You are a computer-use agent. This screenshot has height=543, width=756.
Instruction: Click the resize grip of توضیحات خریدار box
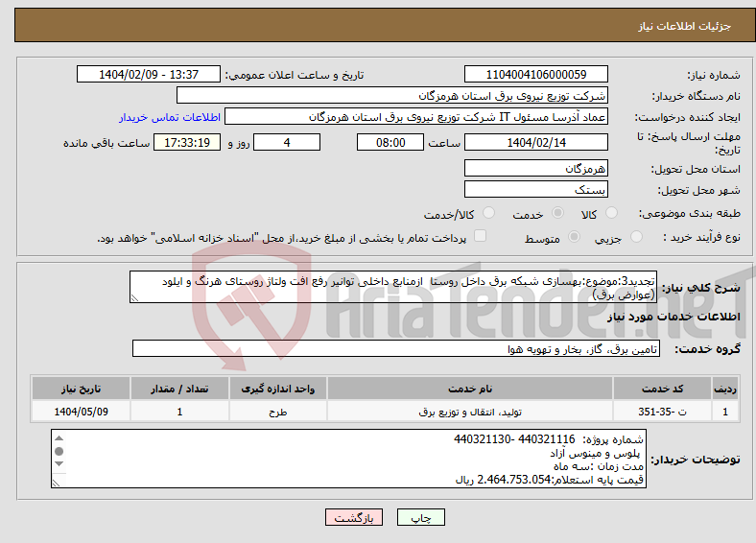pos(56,483)
